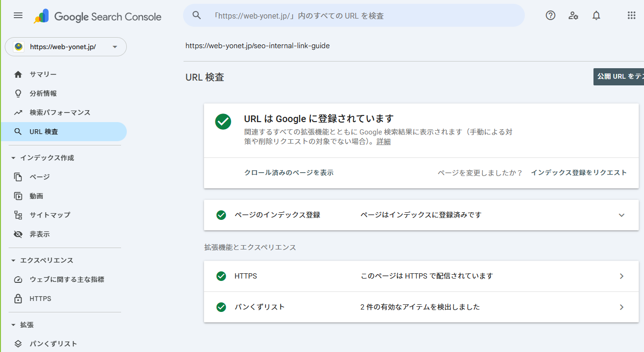Click the 詳細 link
Screen dimensions: 644x352
(x=383, y=142)
